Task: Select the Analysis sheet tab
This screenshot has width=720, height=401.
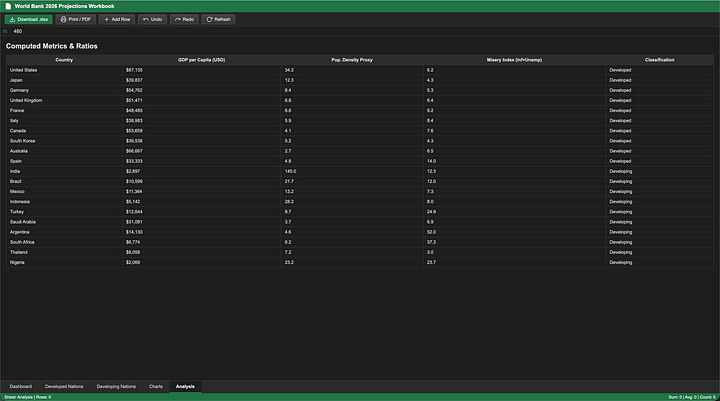Action: pos(185,386)
